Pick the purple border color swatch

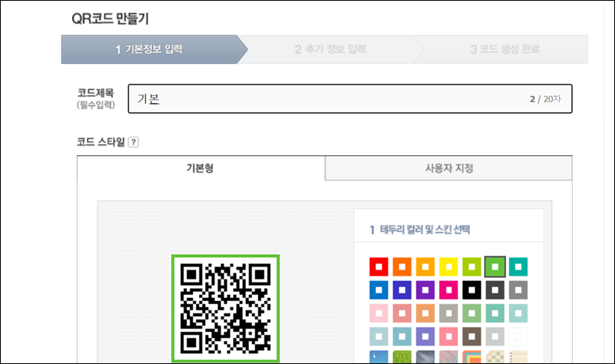(425, 290)
